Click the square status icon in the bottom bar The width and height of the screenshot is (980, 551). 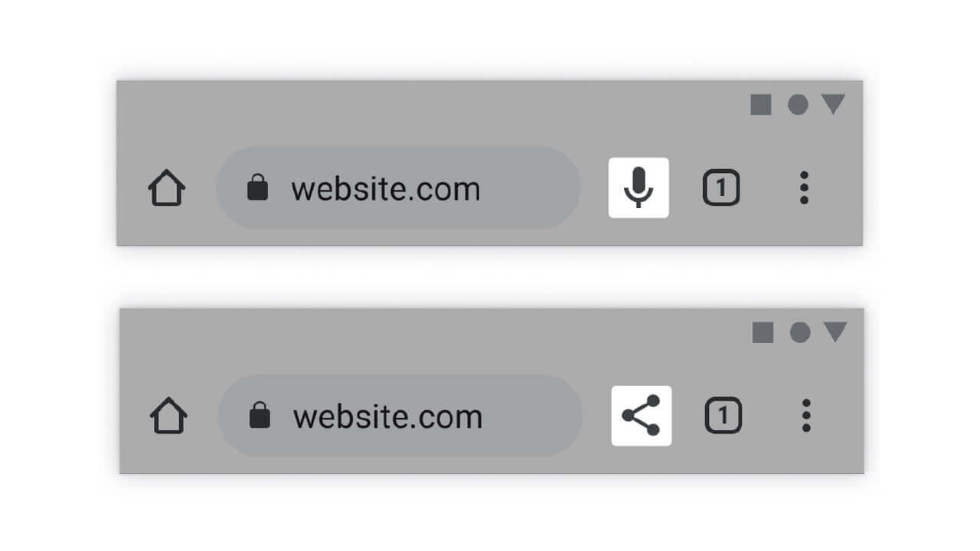763,332
